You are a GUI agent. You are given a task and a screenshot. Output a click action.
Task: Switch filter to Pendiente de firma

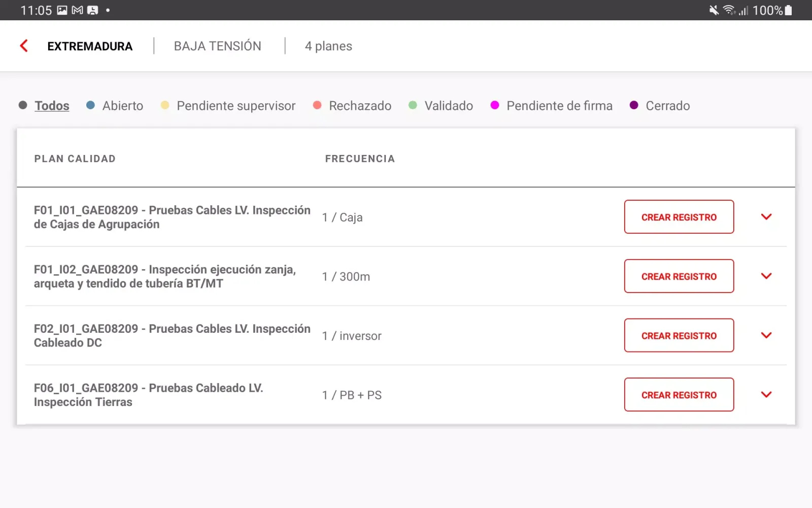point(559,106)
